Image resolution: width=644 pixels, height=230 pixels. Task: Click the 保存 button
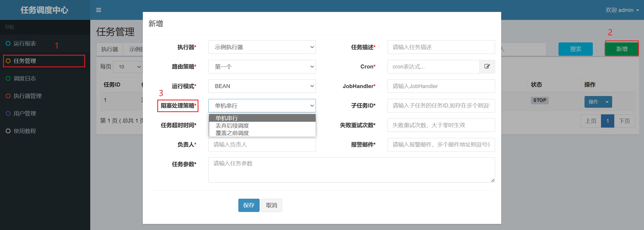(x=249, y=205)
